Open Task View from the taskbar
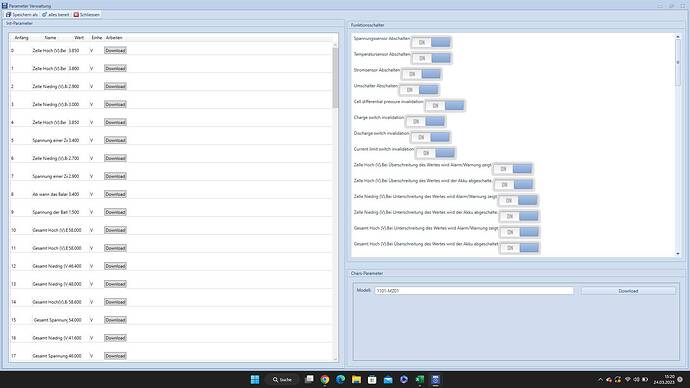Image resolution: width=690 pixels, height=388 pixels. tap(309, 379)
